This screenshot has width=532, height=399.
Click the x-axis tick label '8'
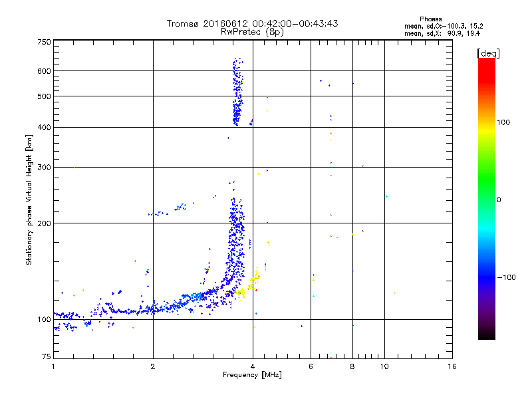coord(352,366)
